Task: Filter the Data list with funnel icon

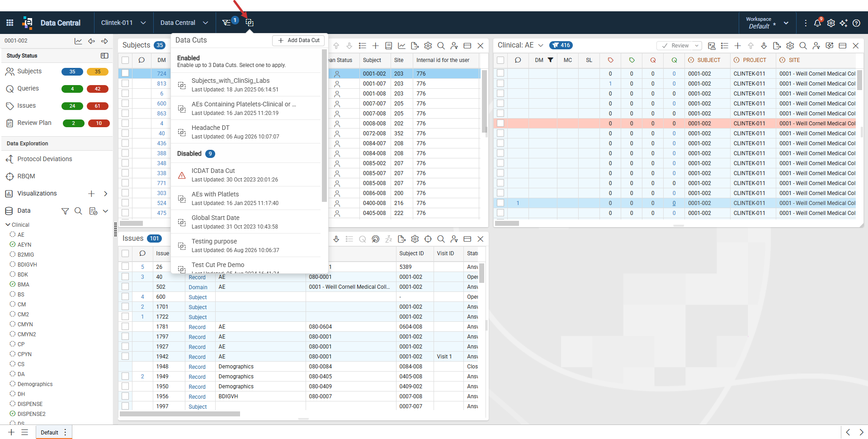Action: point(65,211)
